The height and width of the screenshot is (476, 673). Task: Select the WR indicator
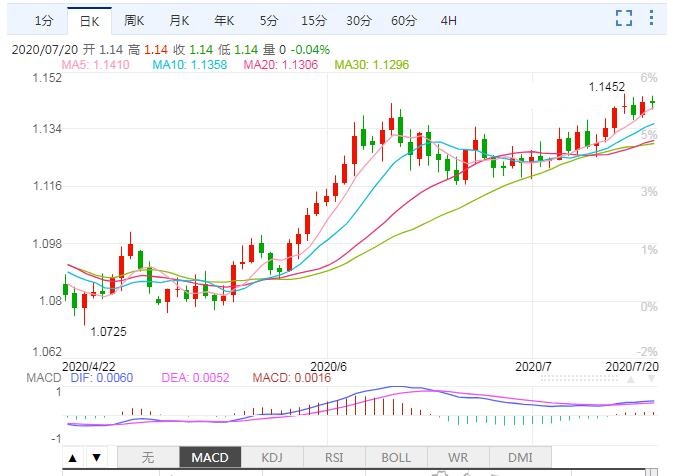[458, 458]
